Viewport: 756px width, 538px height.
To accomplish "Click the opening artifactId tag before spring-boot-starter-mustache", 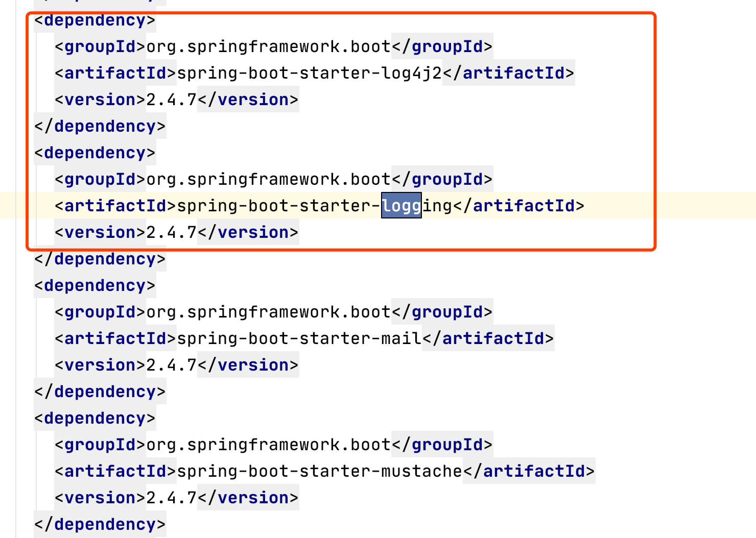I will 115,471.
